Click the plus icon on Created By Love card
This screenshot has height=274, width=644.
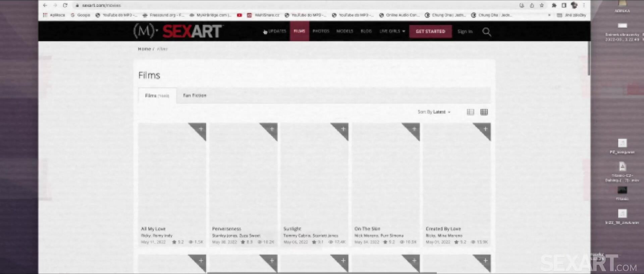click(x=485, y=129)
